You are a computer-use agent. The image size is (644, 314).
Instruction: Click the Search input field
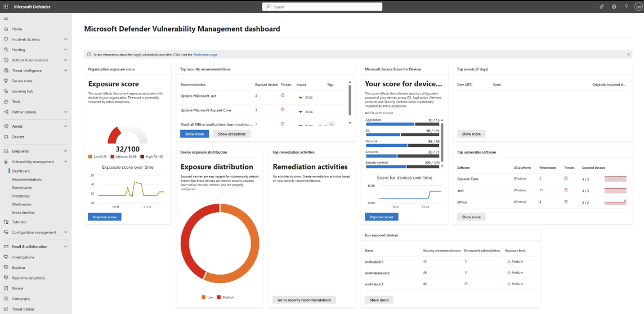[x=322, y=7]
